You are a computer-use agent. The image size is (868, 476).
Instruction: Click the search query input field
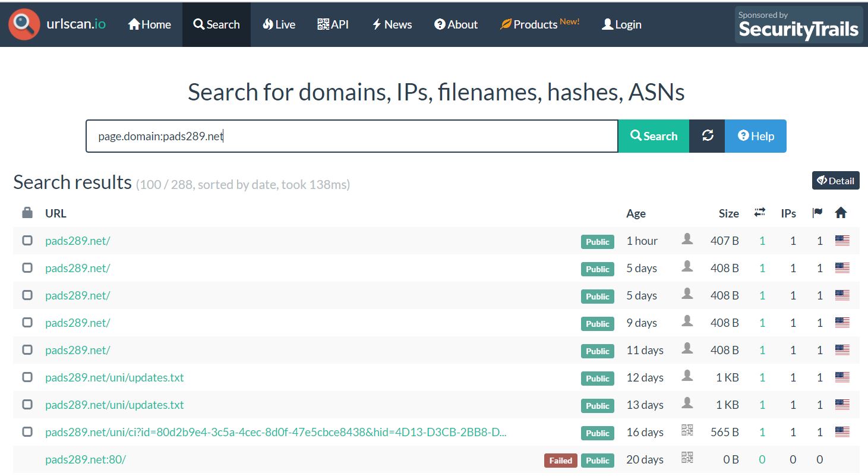tap(352, 136)
